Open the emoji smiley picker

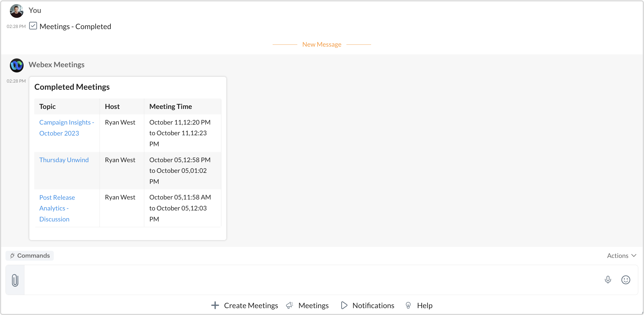click(x=626, y=280)
